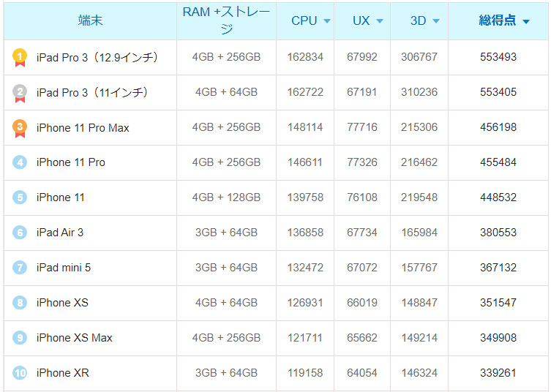This screenshot has width=551, height=392.
Task: Click the 端末 column header
Action: [x=90, y=20]
